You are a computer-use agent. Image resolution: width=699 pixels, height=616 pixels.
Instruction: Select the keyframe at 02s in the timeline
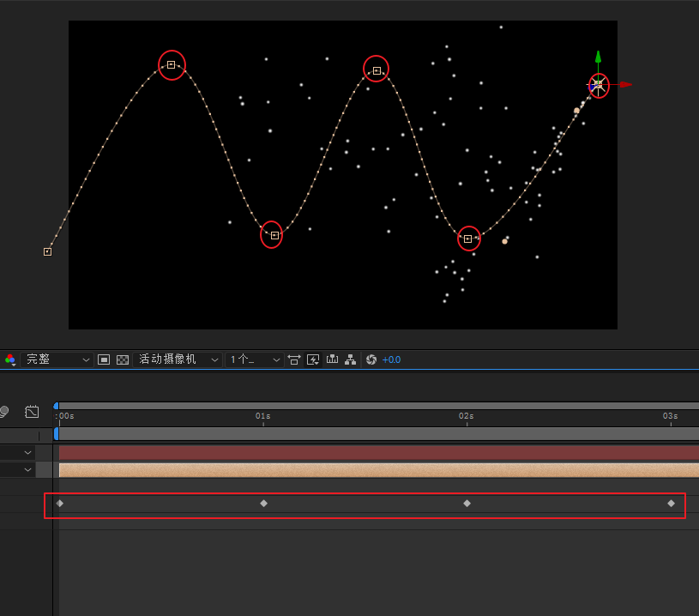pyautogui.click(x=467, y=504)
